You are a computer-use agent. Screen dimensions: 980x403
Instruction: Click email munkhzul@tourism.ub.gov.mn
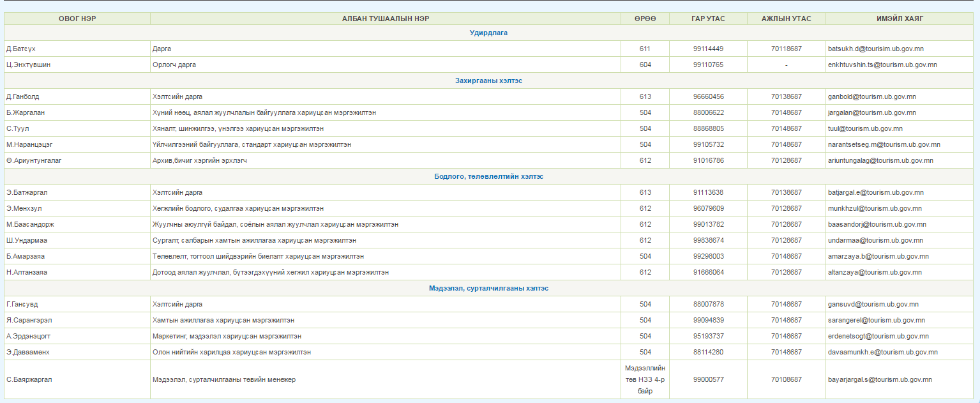point(875,208)
